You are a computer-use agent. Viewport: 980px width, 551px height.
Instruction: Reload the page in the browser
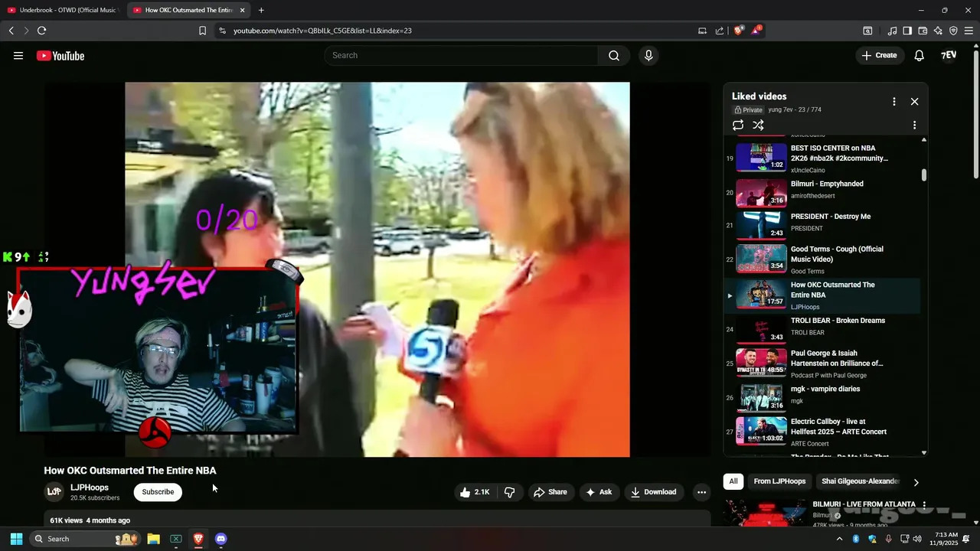coord(41,31)
